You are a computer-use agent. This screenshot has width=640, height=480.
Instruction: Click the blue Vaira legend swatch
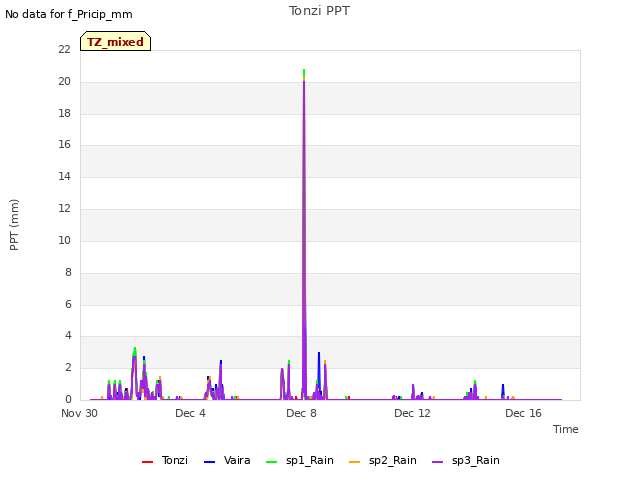pos(209,462)
